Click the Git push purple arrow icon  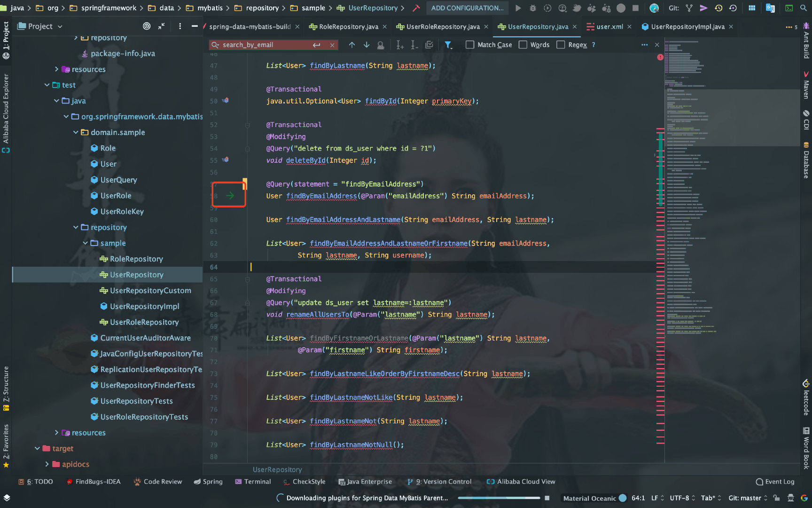coord(703,8)
